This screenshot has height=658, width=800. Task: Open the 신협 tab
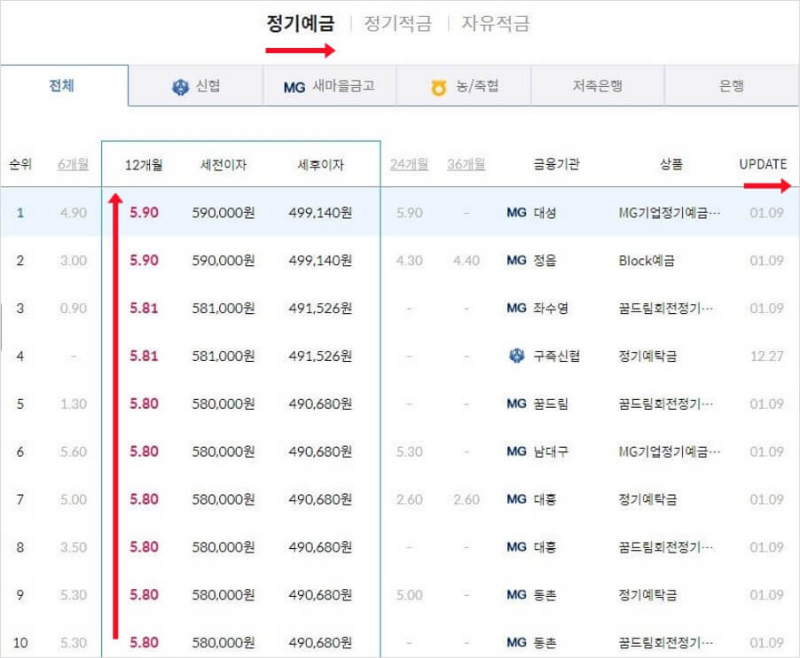point(196,86)
